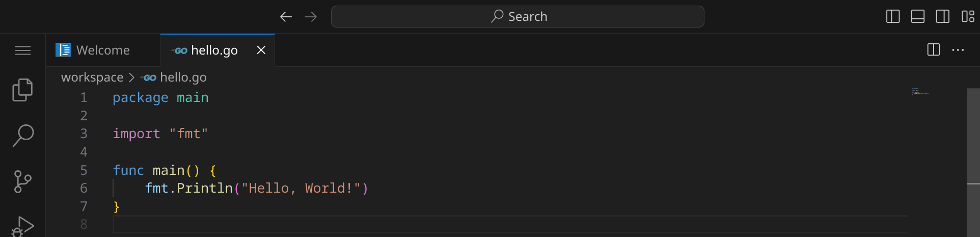This screenshot has height=237, width=980.
Task: Split the editor to the right
Action: click(933, 50)
